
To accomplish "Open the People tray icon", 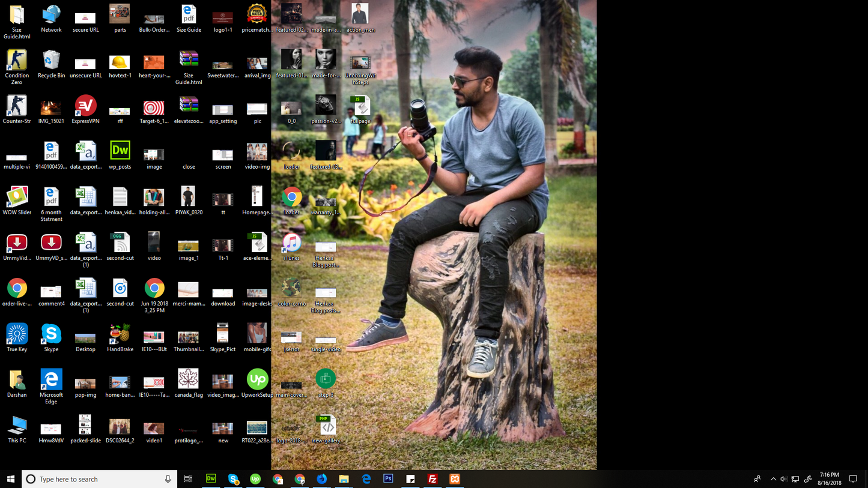I will (x=757, y=479).
